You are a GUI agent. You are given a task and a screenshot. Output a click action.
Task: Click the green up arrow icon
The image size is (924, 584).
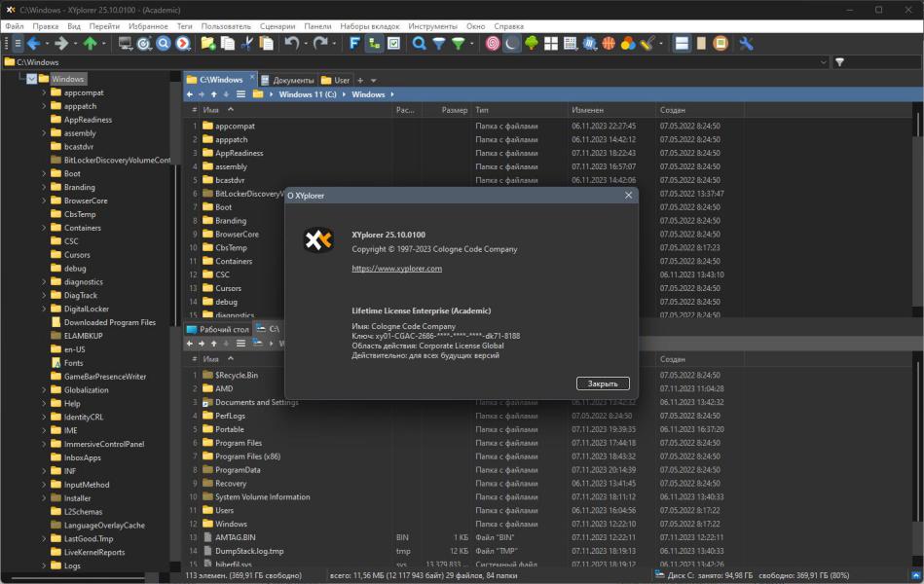[x=91, y=44]
